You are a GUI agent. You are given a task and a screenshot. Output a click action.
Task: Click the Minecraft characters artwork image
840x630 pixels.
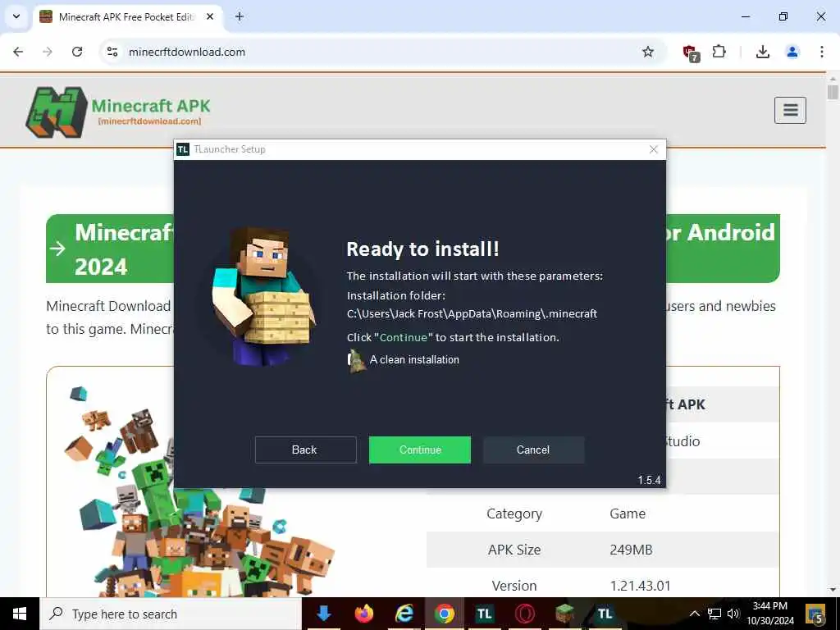tap(200, 491)
